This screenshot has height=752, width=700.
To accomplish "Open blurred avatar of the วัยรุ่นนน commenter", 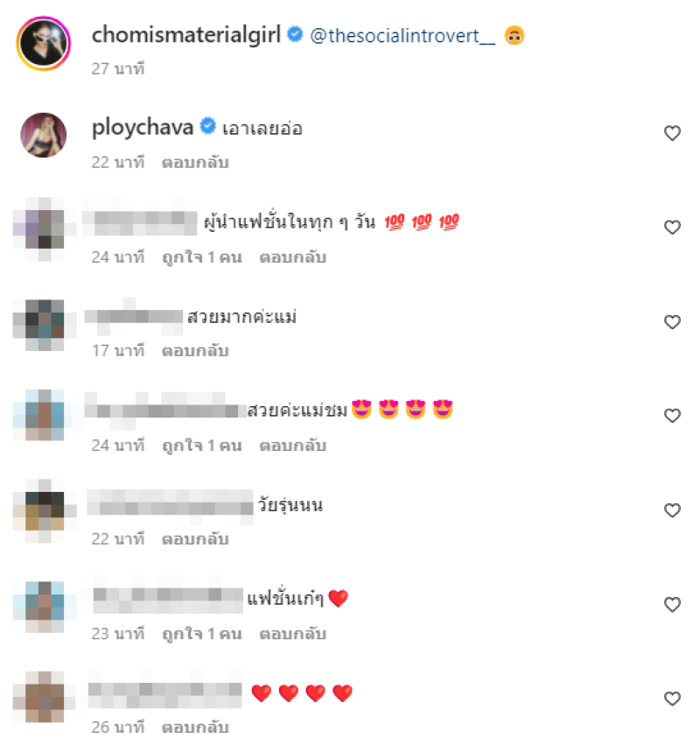I will [45, 510].
